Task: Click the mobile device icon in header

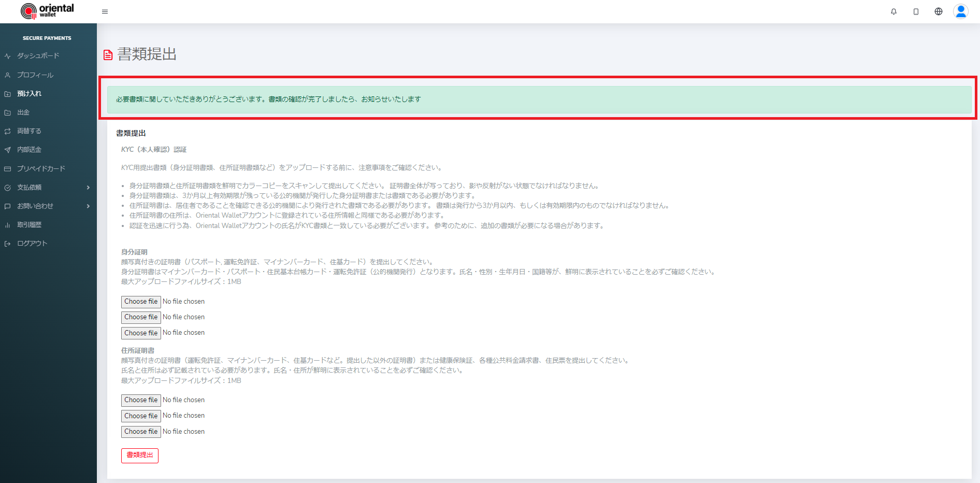Action: pos(916,11)
